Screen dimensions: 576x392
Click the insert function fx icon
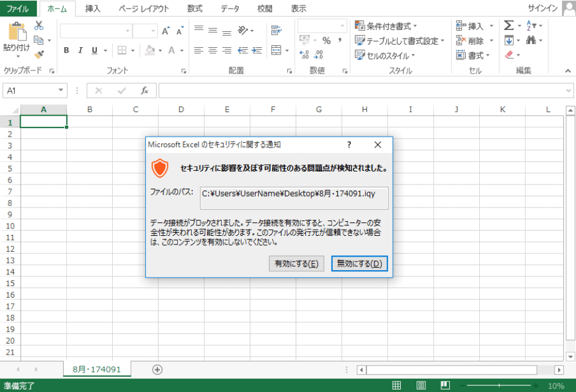[145, 91]
